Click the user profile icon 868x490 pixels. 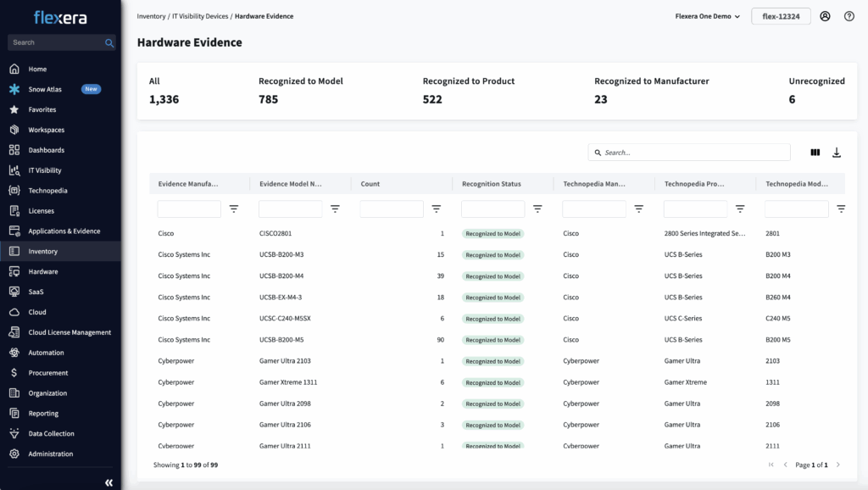825,16
